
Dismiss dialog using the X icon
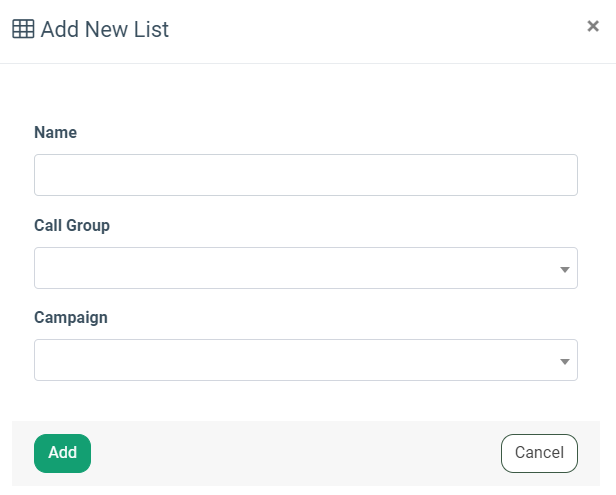592,26
